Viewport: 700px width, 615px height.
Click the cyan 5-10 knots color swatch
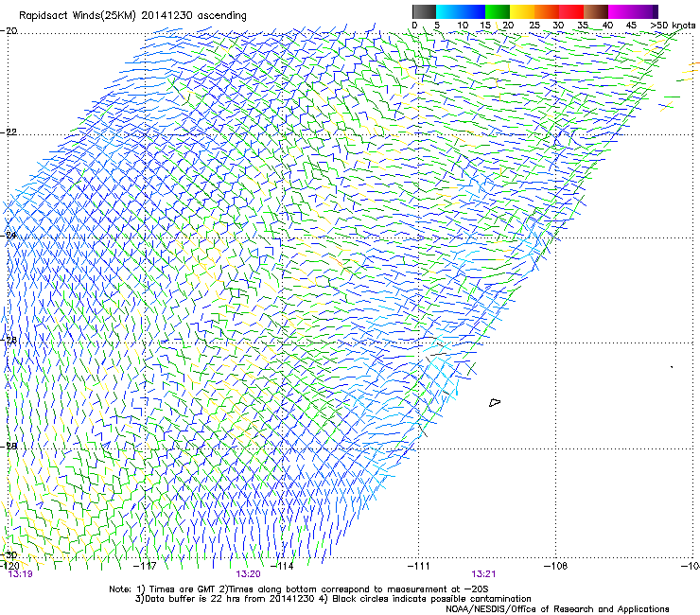click(x=448, y=11)
